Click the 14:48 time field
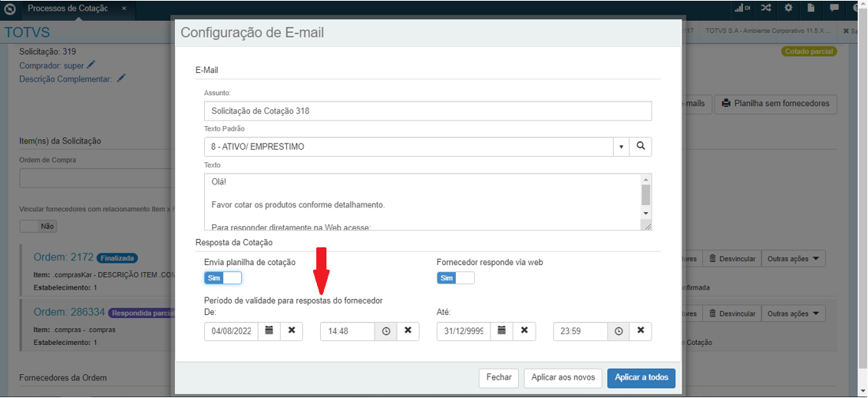The height and width of the screenshot is (398, 868). pyautogui.click(x=348, y=331)
